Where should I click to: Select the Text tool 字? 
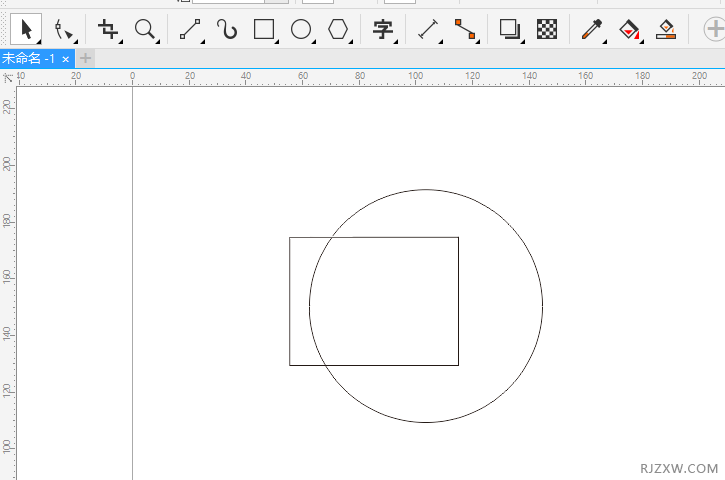click(x=383, y=30)
